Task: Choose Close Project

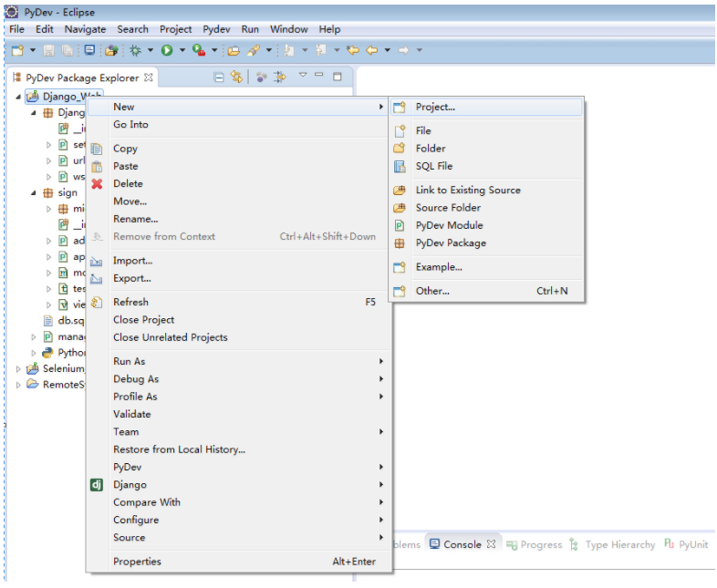Action: (x=238, y=320)
